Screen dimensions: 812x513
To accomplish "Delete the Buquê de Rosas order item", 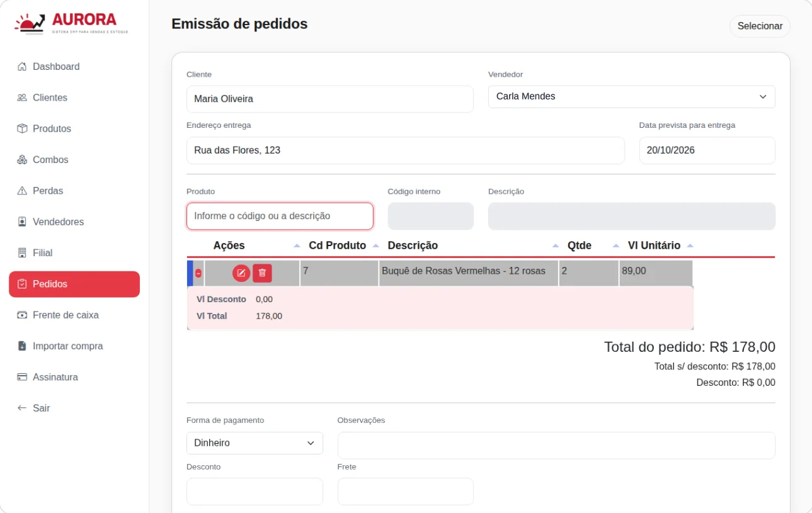I will point(262,273).
